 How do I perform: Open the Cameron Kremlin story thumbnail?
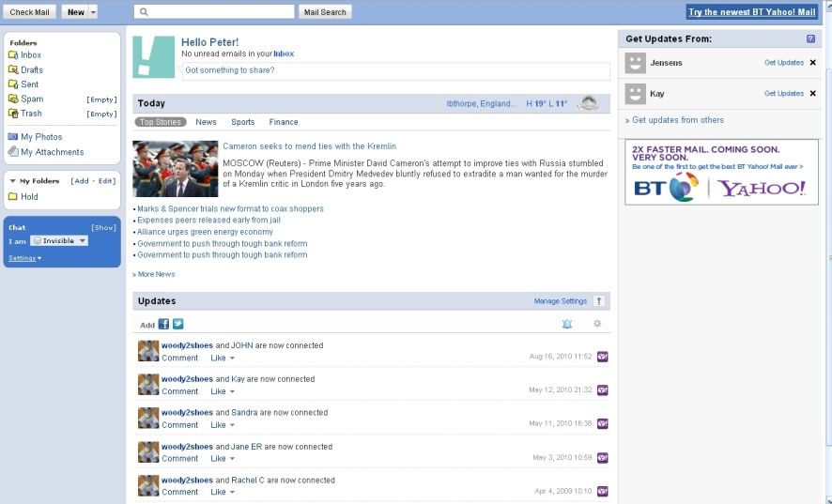[x=175, y=169]
